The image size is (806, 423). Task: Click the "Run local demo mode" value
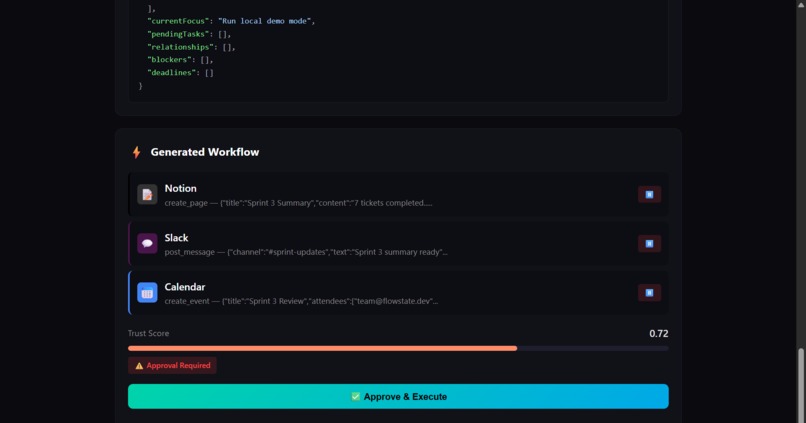(x=264, y=21)
